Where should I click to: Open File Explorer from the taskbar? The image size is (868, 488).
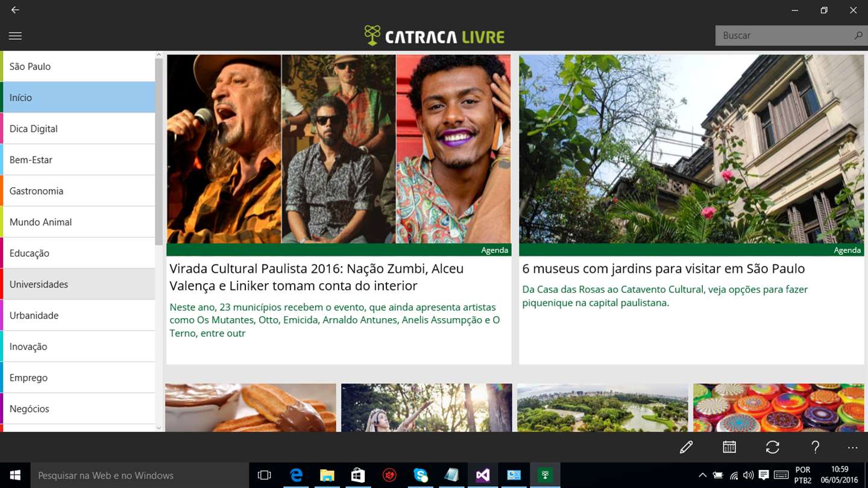(327, 475)
